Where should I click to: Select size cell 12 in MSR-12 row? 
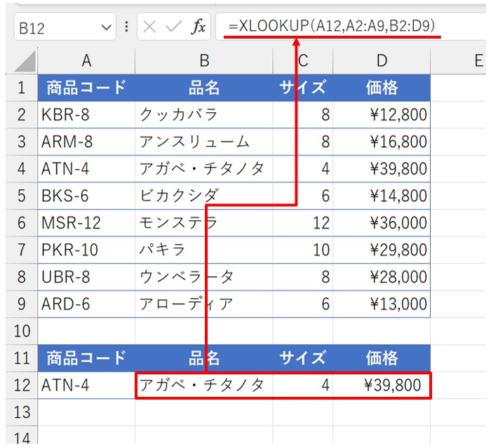click(303, 223)
